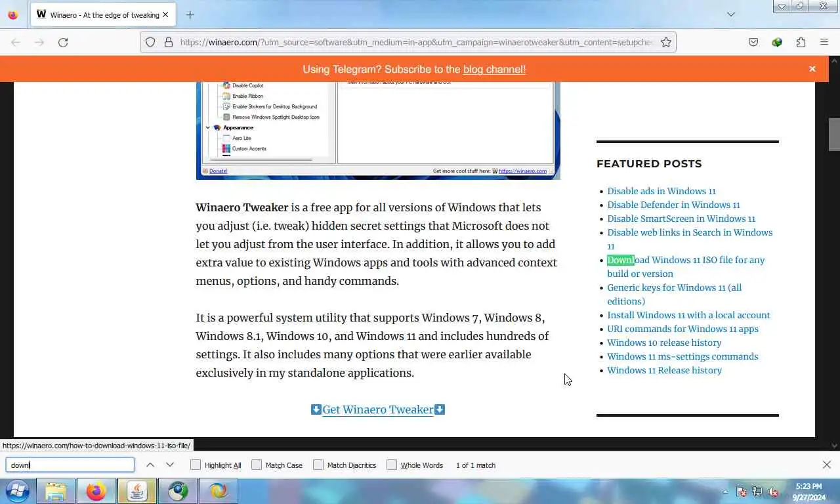Enable the Whole Words checkbox
Screen dimensions: 840x504
[x=392, y=465]
